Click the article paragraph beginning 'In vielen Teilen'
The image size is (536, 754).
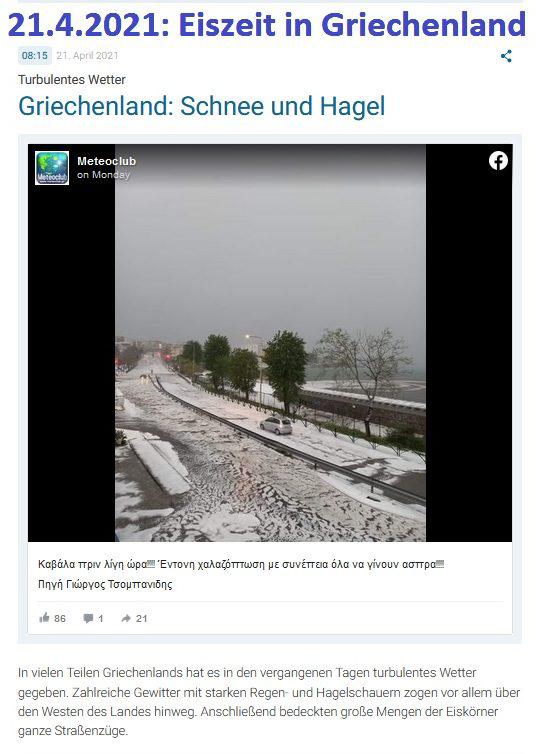269,702
